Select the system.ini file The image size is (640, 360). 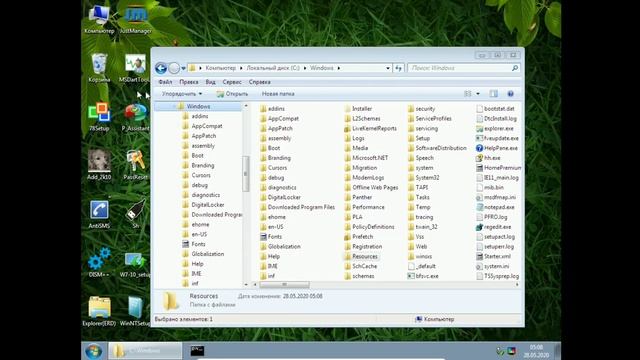tap(493, 266)
